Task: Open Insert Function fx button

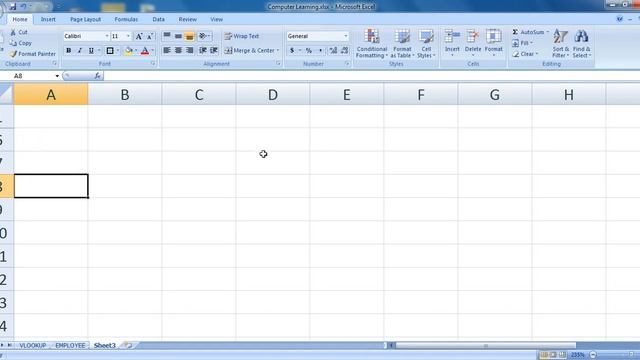Action: coord(97,76)
